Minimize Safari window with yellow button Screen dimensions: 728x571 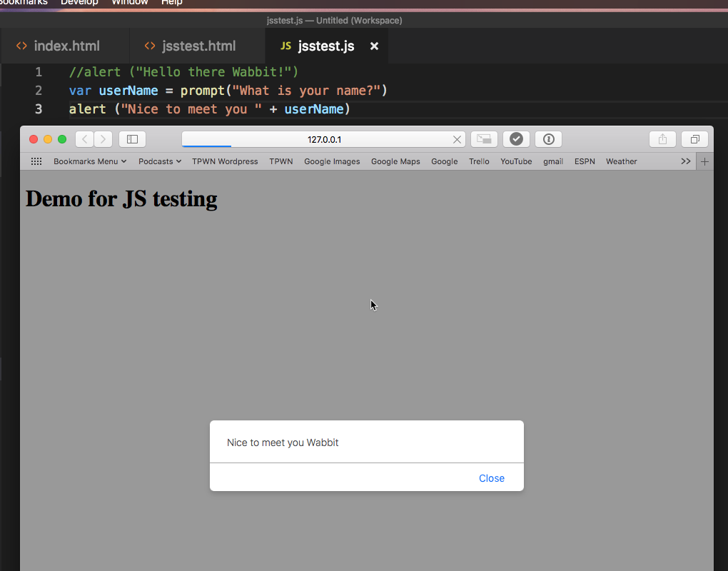pyautogui.click(x=48, y=139)
